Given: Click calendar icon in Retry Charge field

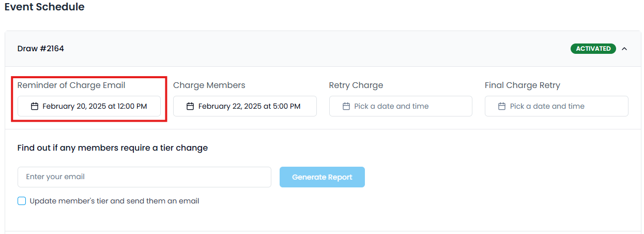Looking at the screenshot, I should [346, 106].
